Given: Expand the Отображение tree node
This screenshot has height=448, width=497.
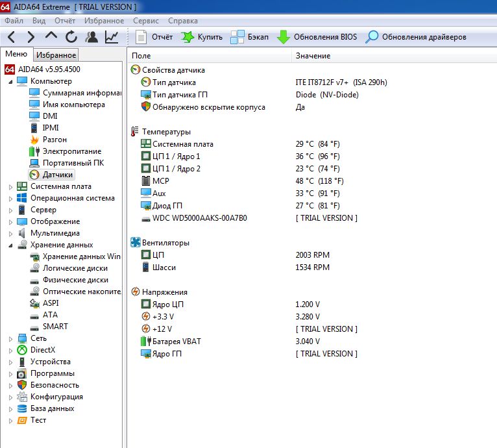Looking at the screenshot, I should coord(10,222).
